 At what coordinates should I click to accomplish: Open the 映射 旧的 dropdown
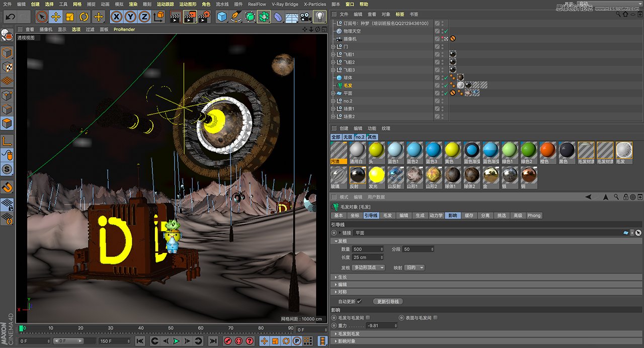tap(414, 268)
